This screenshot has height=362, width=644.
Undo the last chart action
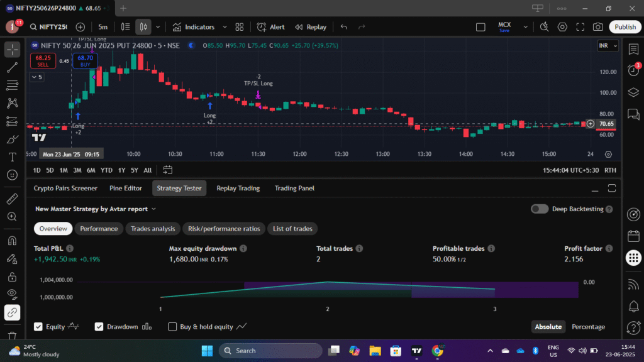[344, 27]
